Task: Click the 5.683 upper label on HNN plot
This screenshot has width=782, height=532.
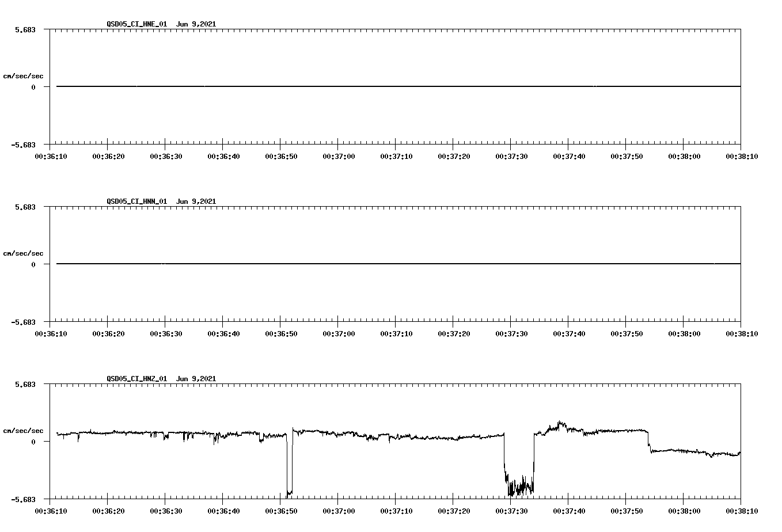Action: (x=25, y=207)
